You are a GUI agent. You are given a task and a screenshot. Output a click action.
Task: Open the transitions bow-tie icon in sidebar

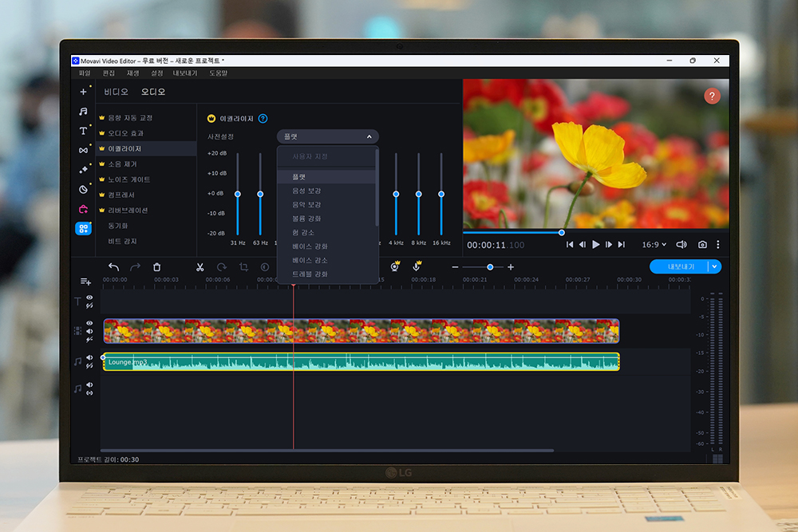pos(84,150)
